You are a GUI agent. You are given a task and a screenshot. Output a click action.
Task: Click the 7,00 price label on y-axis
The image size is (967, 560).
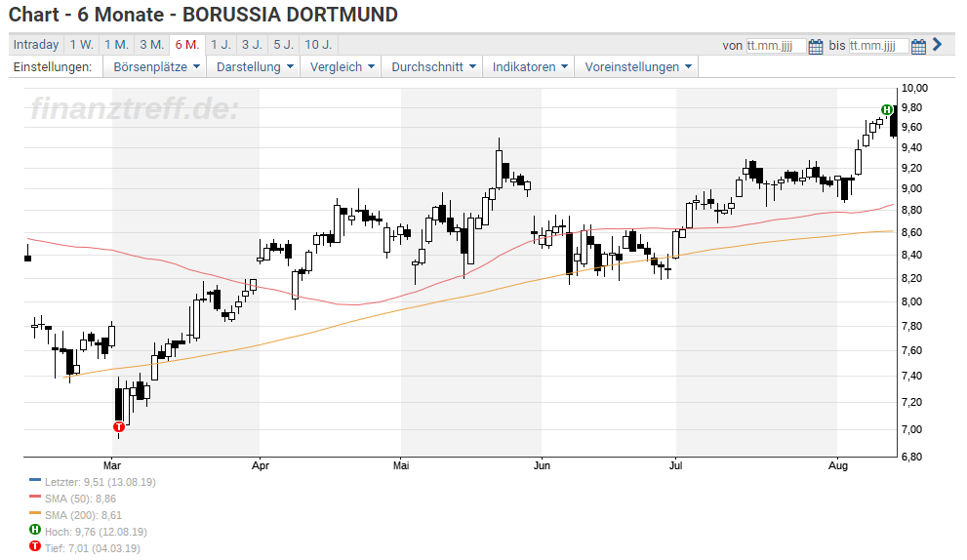(x=912, y=429)
